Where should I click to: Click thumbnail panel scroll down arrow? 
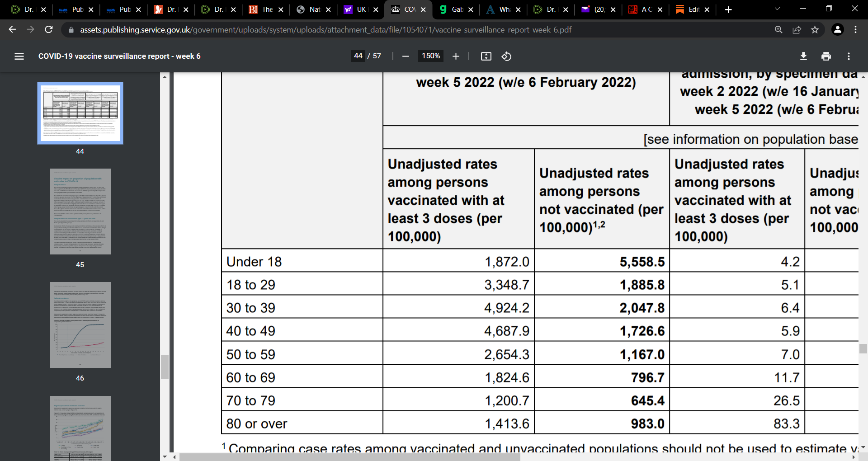tap(165, 457)
